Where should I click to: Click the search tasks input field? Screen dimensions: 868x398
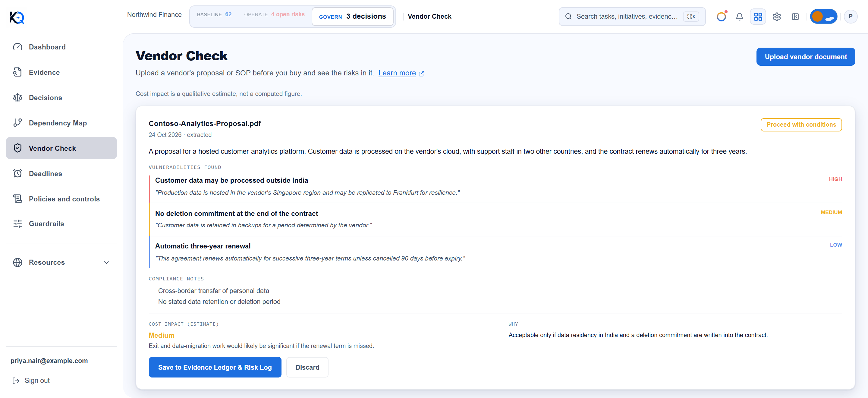coord(632,17)
